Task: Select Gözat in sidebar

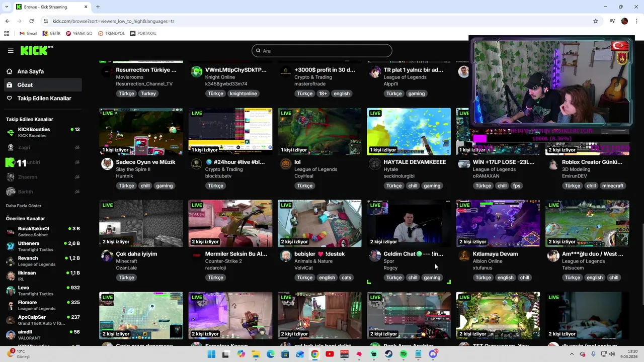Action: click(43, 85)
